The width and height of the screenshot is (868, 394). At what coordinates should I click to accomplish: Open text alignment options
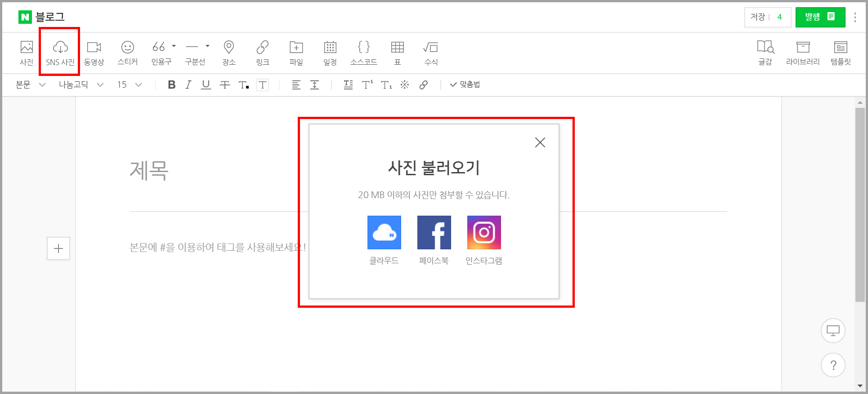[296, 84]
